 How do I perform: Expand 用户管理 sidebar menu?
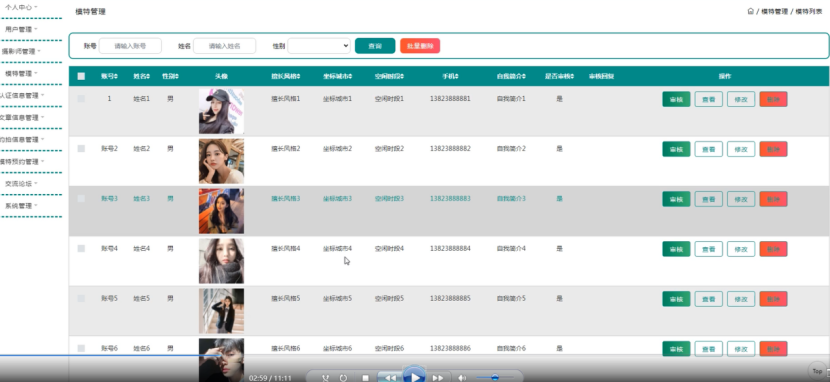pos(21,29)
